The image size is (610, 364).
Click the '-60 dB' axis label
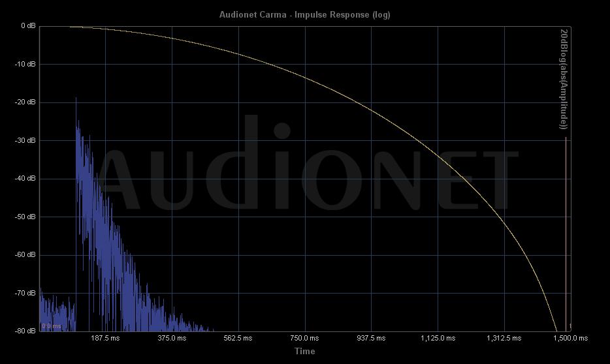pyautogui.click(x=25, y=255)
